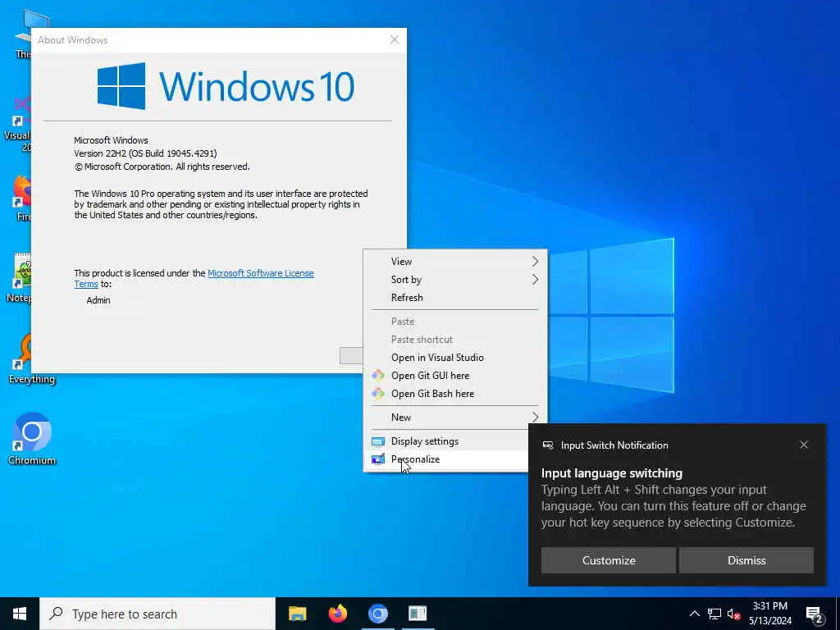Open the Action Center notifications icon

pos(814,614)
